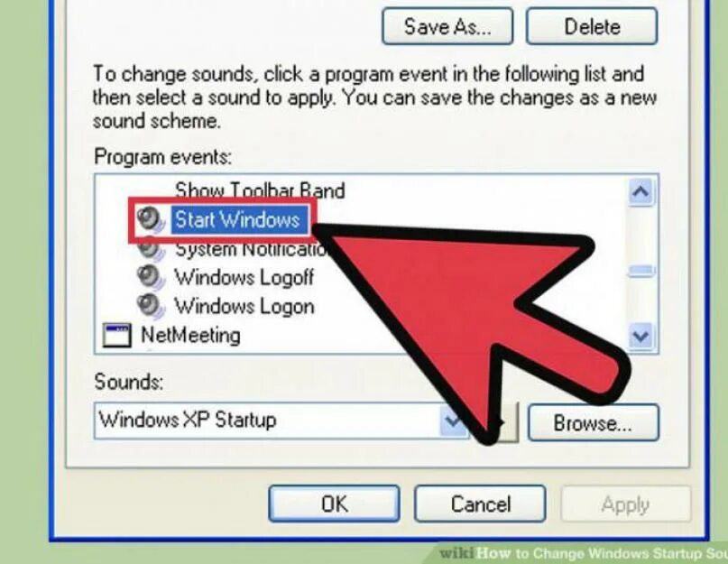Click the speaker icon next to Windows Logon
Screen dimensions: 728x564
(x=151, y=307)
